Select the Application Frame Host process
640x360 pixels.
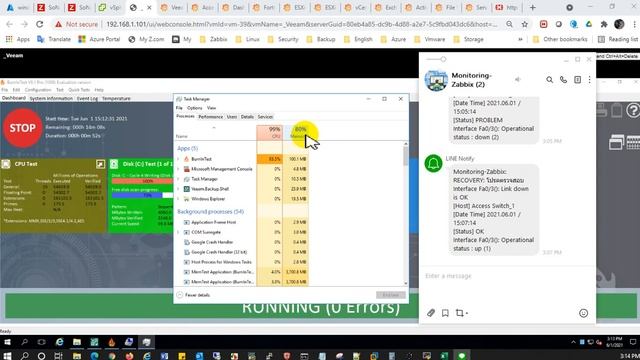213,222
